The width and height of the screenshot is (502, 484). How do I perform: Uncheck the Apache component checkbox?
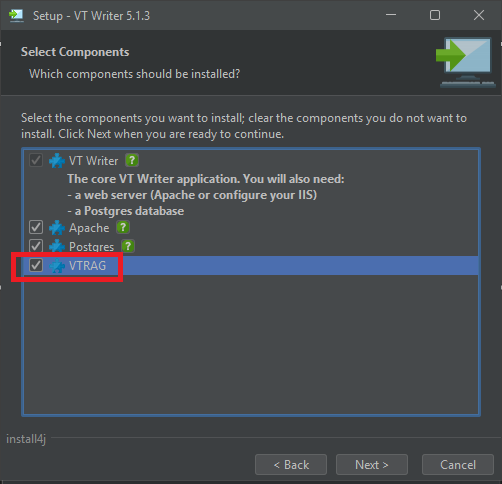pos(36,227)
